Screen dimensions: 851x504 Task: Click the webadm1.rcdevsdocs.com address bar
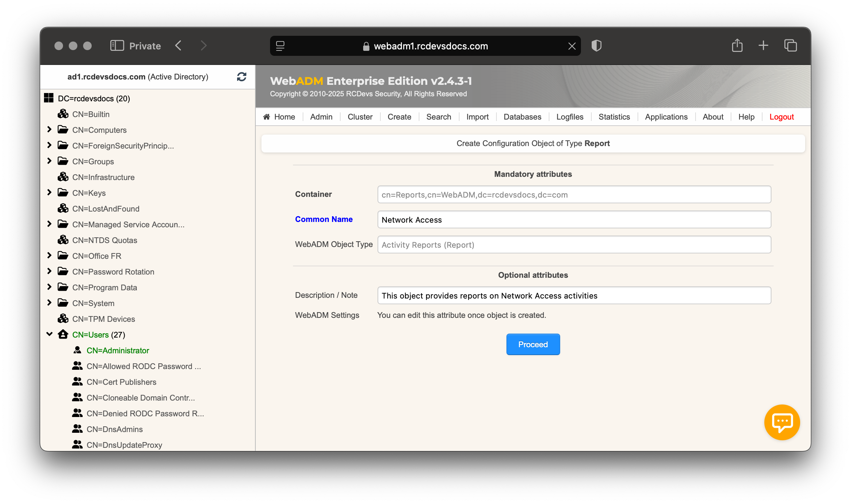[x=425, y=46]
